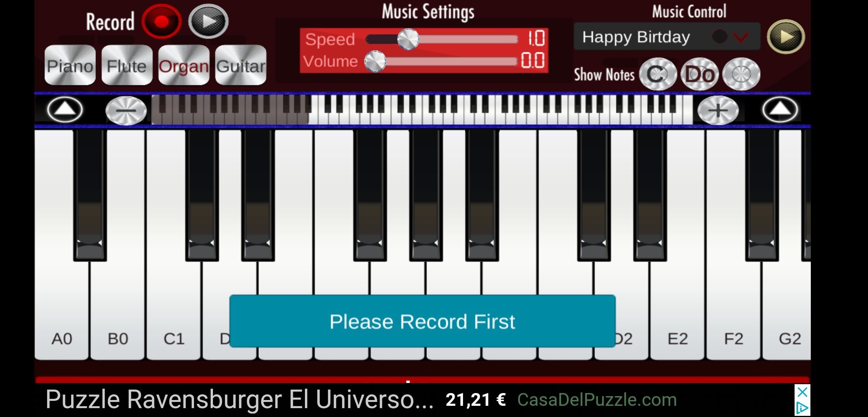The height and width of the screenshot is (417, 868).
Task: Select the Guitar instrument
Action: 242,66
